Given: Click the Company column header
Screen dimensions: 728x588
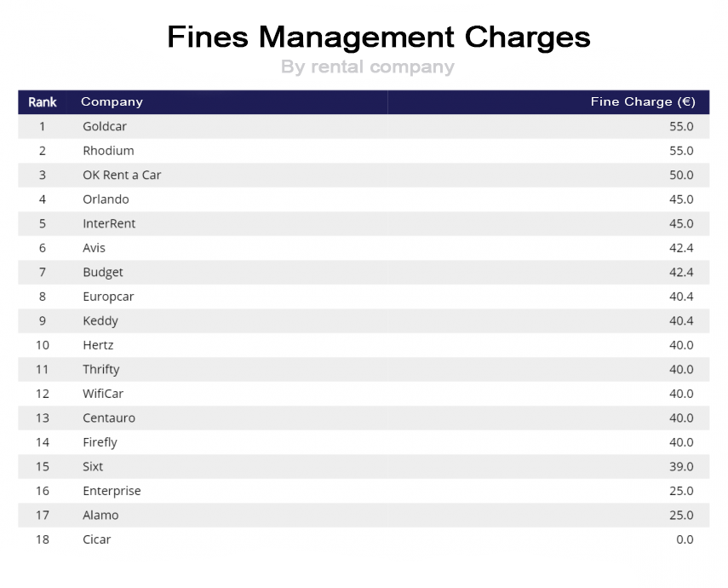Looking at the screenshot, I should tap(112, 101).
